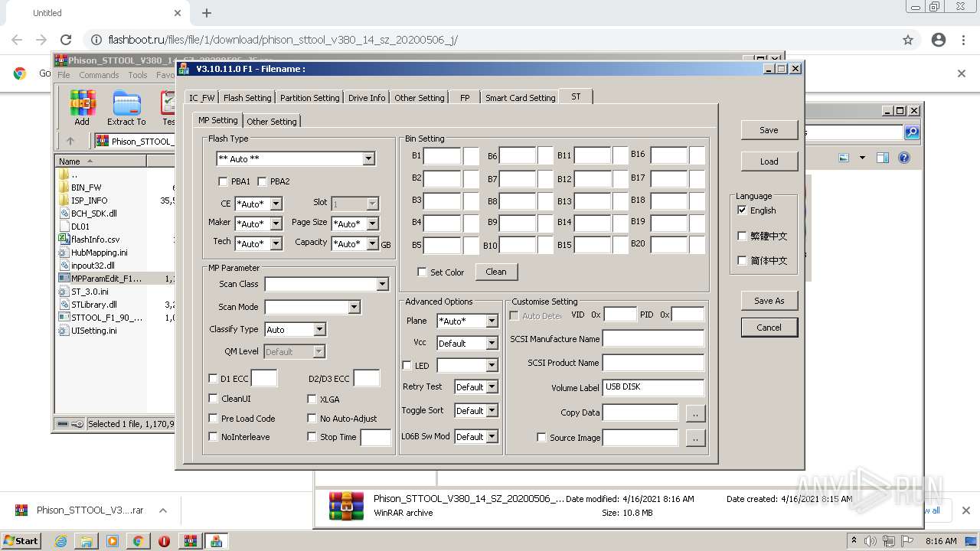The width and height of the screenshot is (980, 551).
Task: Select the ISP_INFO folder
Action: pyautogui.click(x=90, y=201)
